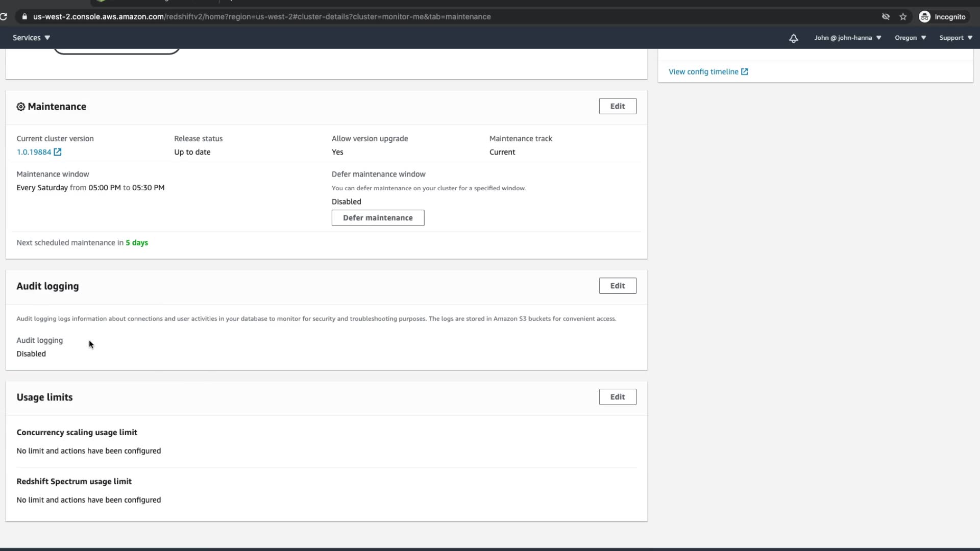Click the browser reload icon
Screen dimensions: 980x551
pos(4,17)
